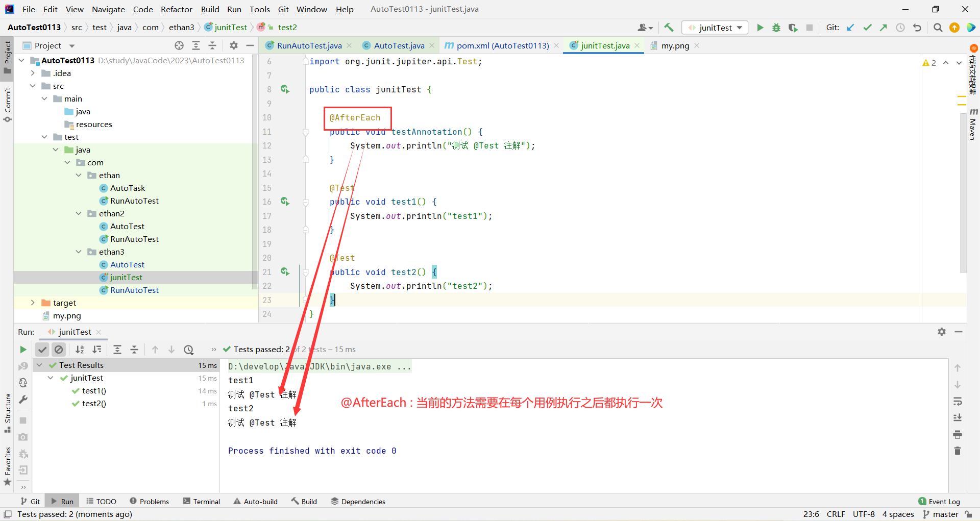Run with coverage icon in toolbar

pos(793,28)
